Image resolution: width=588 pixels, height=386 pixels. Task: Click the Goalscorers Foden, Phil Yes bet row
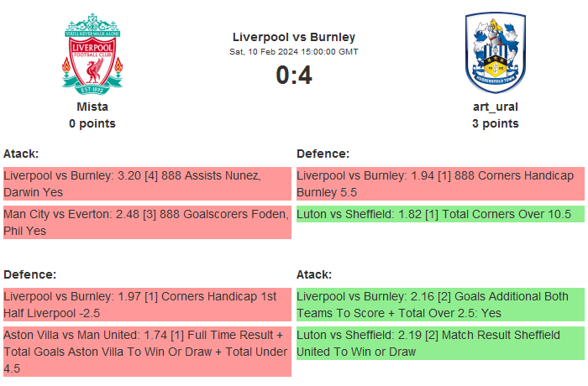(x=147, y=222)
